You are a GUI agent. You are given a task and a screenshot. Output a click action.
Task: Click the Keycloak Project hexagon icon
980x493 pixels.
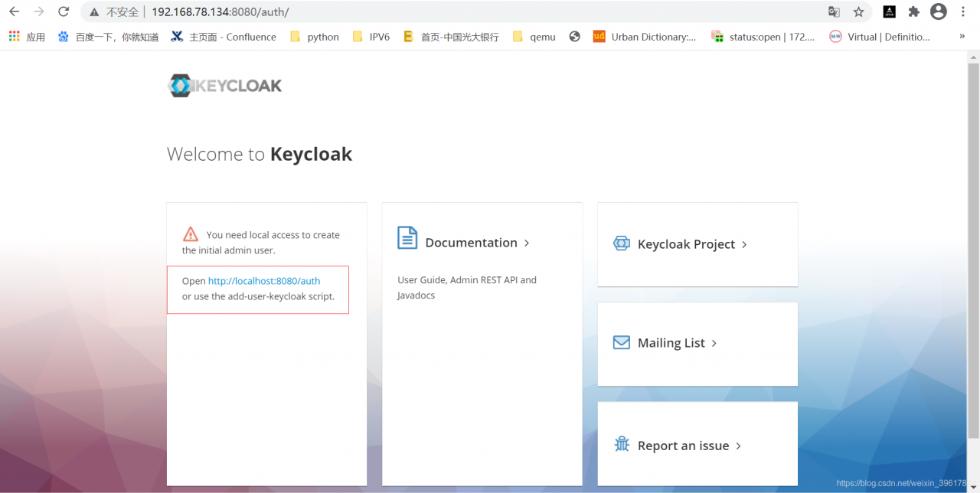click(622, 243)
